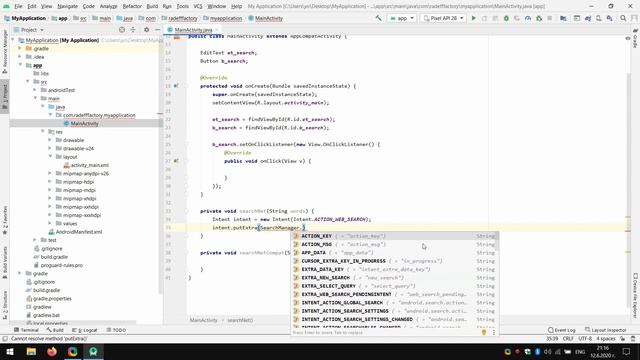Open the Layout Inspector button
Screen dimensions: 640x360
(606, 330)
